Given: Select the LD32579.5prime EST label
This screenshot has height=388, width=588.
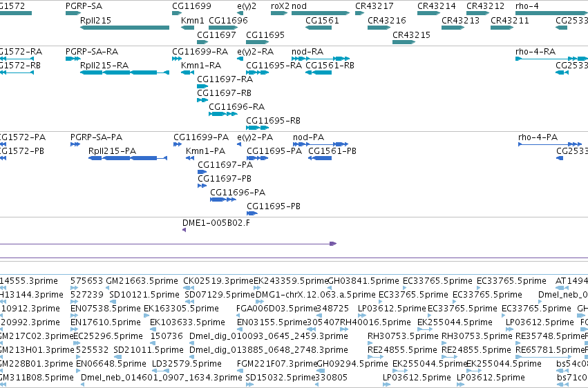Looking at the screenshot, I should [x=187, y=364].
